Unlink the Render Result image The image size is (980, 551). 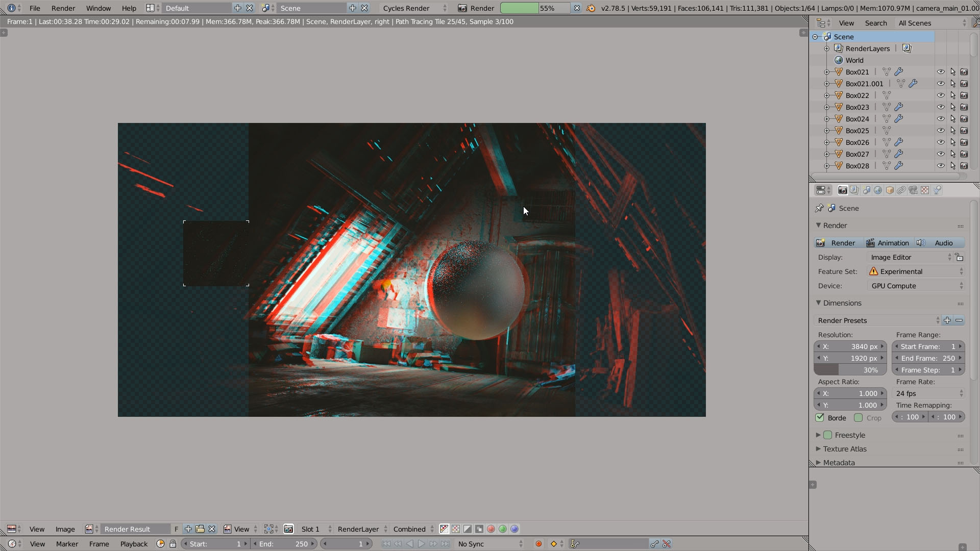click(x=212, y=529)
